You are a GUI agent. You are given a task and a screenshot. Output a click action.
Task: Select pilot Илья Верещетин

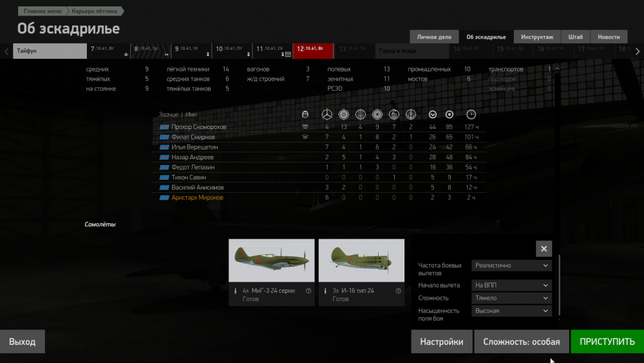pyautogui.click(x=318, y=147)
